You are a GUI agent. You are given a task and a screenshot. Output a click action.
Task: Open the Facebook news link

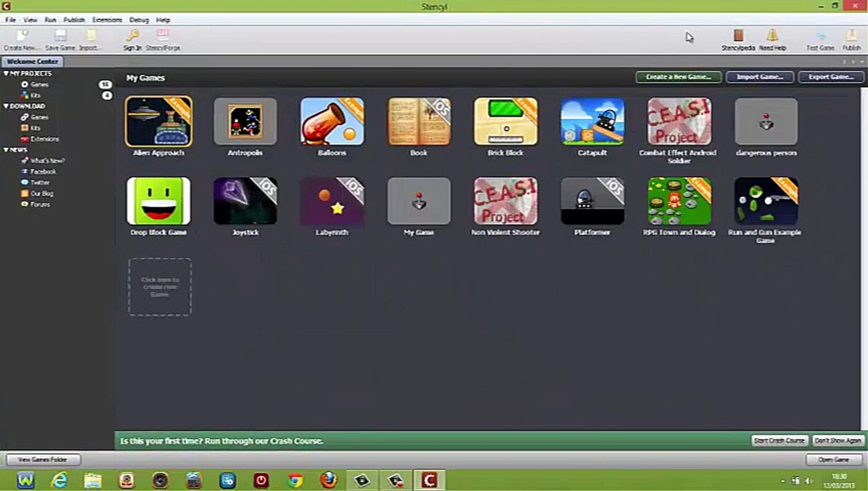42,172
